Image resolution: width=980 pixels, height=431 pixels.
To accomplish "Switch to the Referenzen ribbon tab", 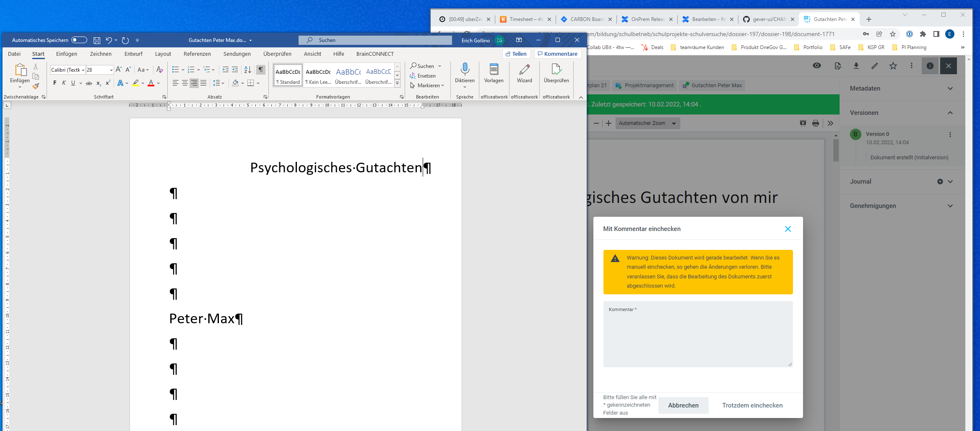I will (x=197, y=54).
